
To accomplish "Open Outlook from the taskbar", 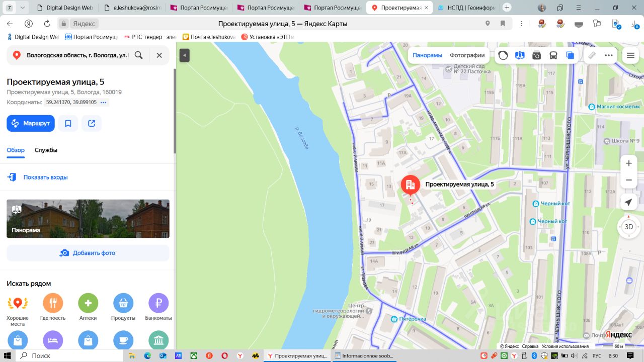I will pyautogui.click(x=163, y=355).
